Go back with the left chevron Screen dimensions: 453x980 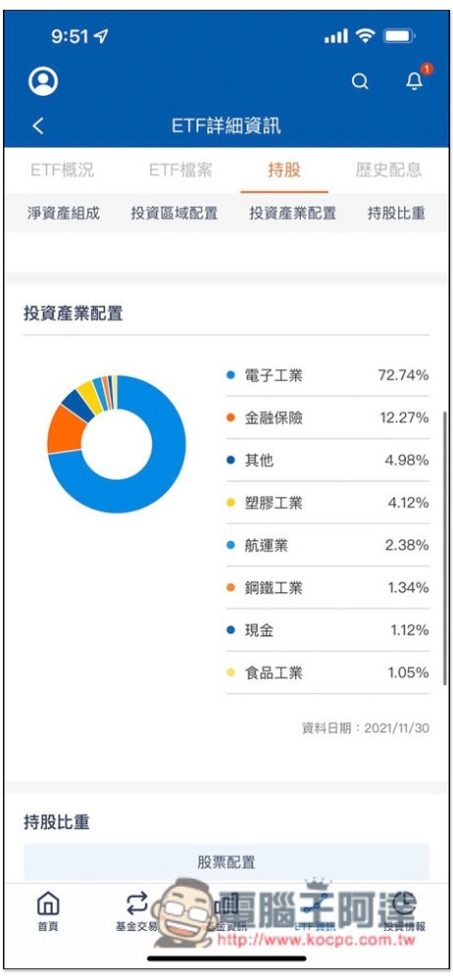[38, 125]
